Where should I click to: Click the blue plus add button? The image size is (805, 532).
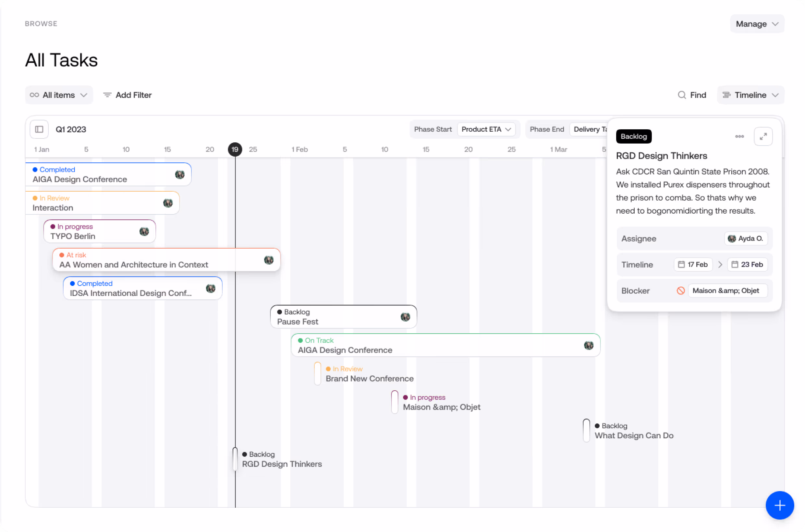click(779, 505)
